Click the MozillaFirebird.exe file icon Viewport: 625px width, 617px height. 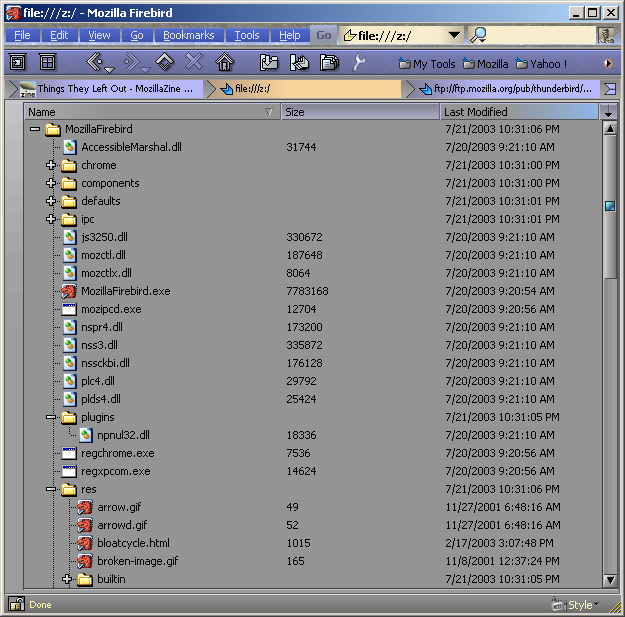pos(69,291)
